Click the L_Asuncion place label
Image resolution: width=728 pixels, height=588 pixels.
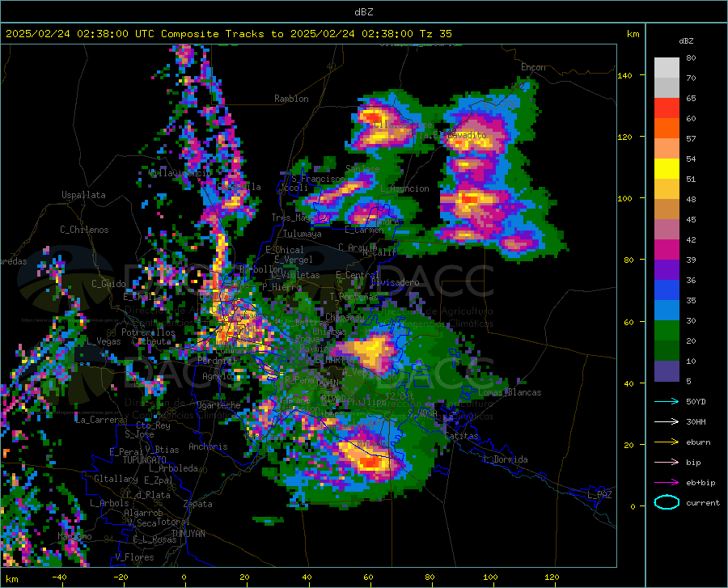tap(404, 188)
